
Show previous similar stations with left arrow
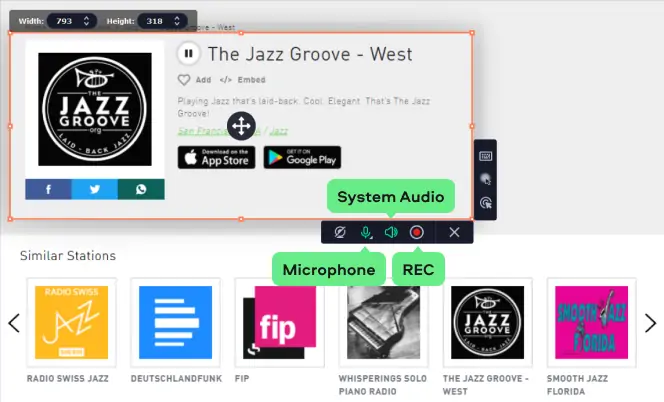coord(14,323)
